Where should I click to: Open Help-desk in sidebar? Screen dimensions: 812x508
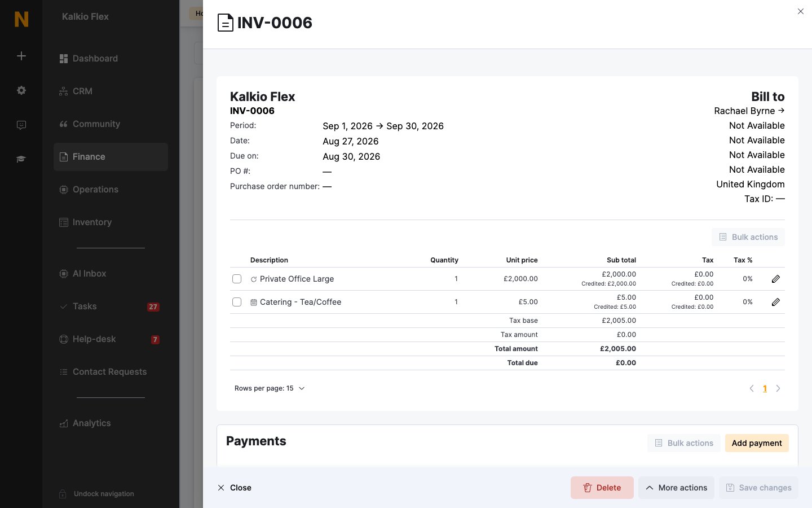click(x=111, y=339)
